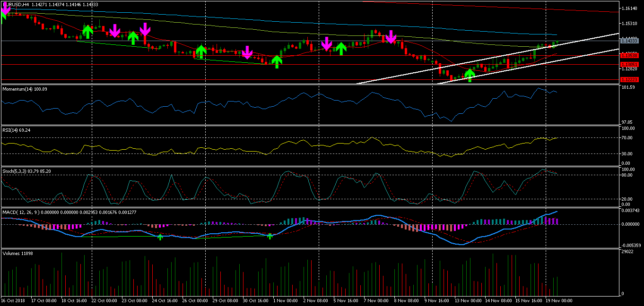The height and width of the screenshot is (306, 644).
Task: Select the Stoch(5,3,3) indicator label
Action: point(26,171)
